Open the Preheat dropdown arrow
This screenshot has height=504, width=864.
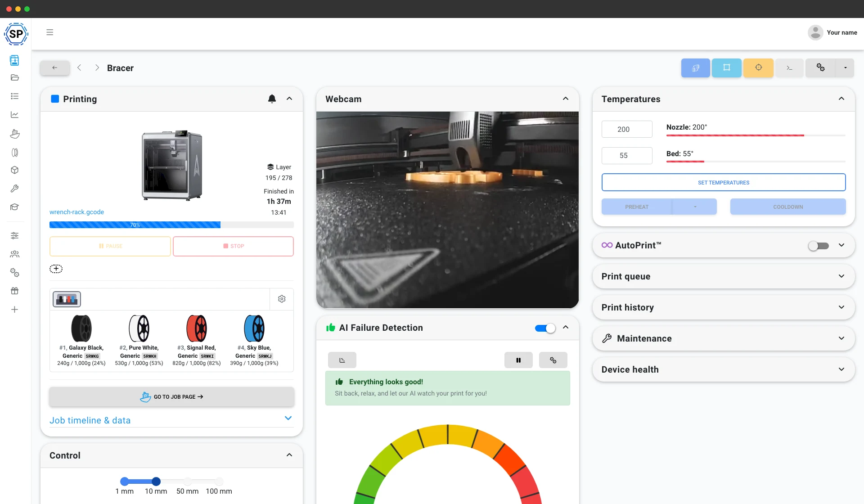click(695, 207)
